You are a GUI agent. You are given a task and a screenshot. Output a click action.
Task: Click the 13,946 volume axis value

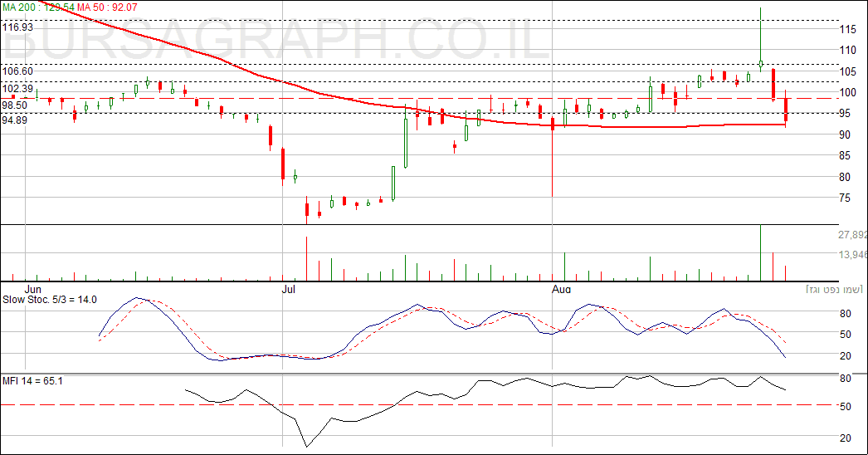pos(852,254)
